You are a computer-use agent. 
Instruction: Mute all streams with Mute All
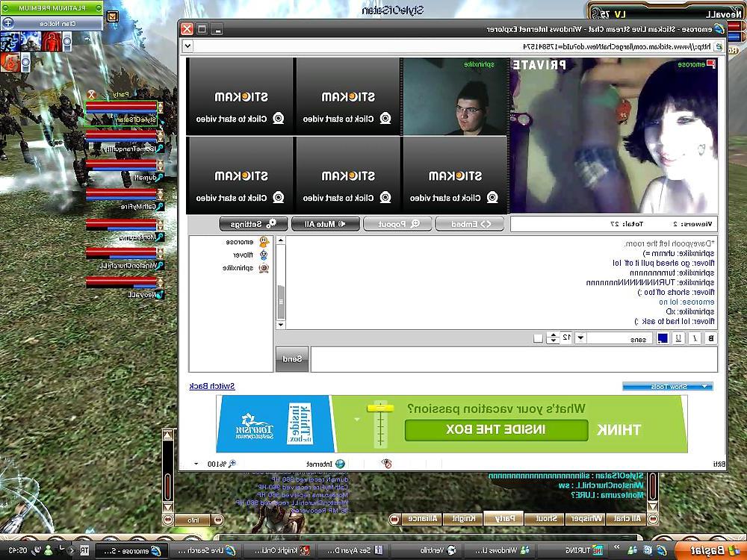[326, 224]
